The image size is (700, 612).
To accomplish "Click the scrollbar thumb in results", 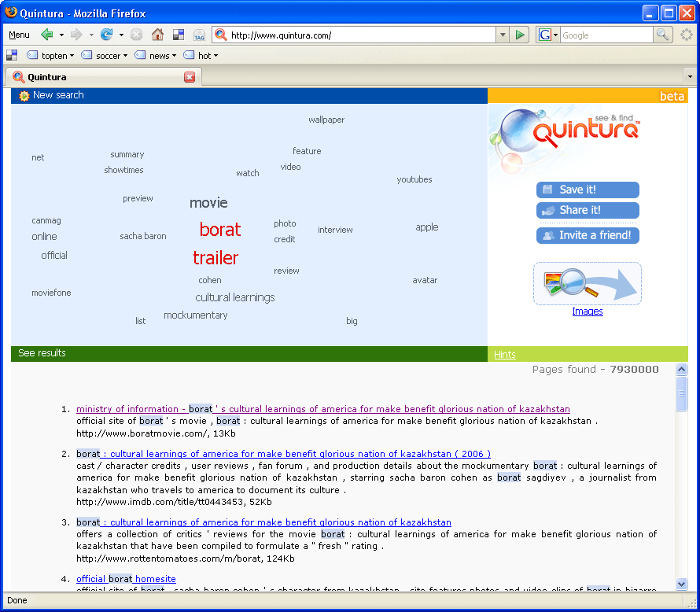I will click(x=681, y=393).
